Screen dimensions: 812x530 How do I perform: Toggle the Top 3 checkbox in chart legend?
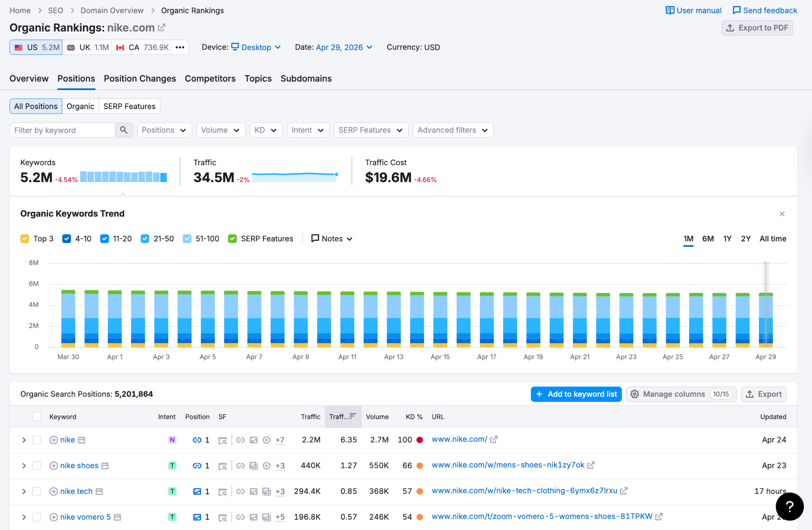click(25, 239)
